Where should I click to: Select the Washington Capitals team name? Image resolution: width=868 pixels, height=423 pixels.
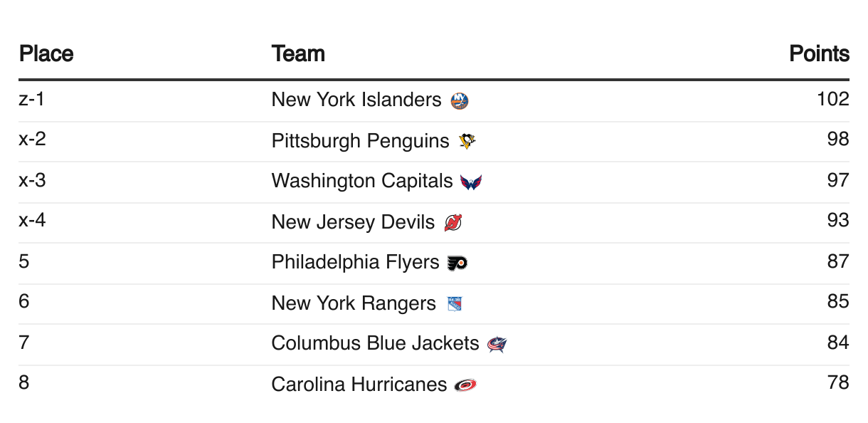point(361,182)
